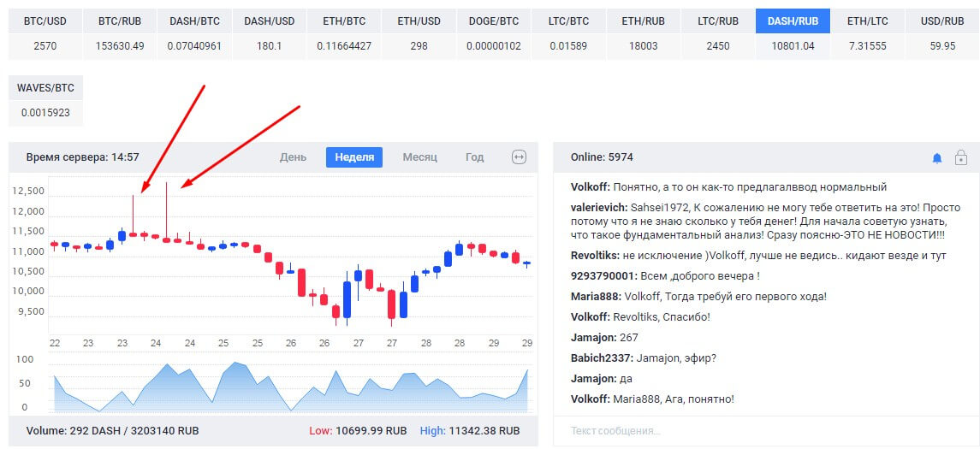
Task: Click the chart expand-width arrows icon
Action: coord(519,157)
